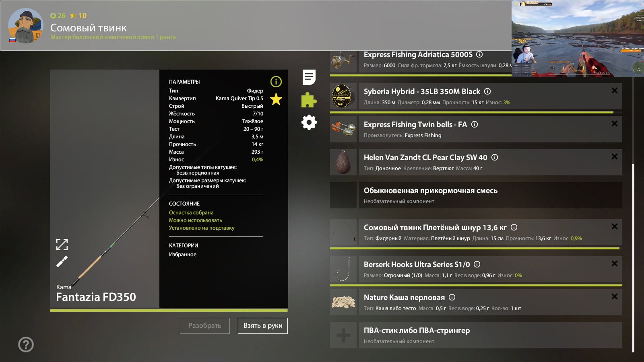Show info for Helen Van Zandt Pear Clay sinker
The image size is (644, 362).
coord(495,157)
